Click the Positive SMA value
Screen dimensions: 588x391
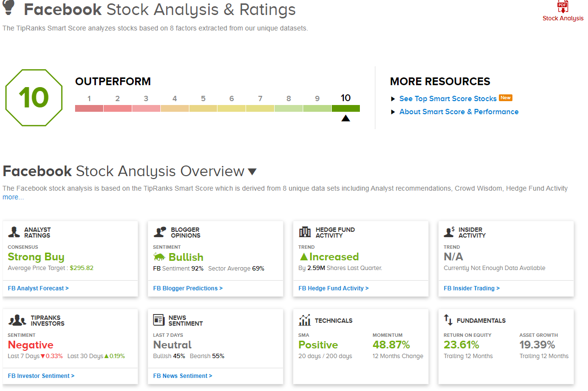(x=318, y=345)
